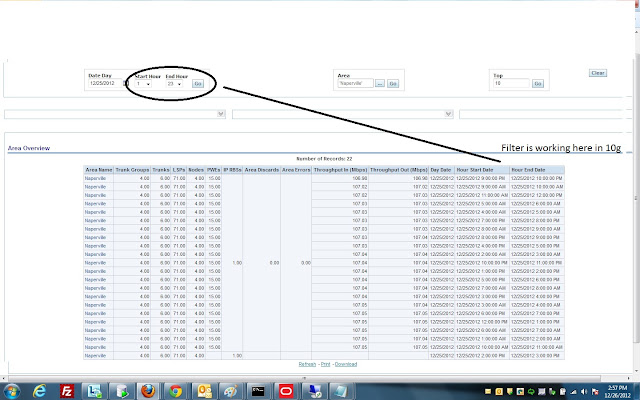The height and width of the screenshot is (400, 640).
Task: Open the red Oracle taskbar icon
Action: point(286,391)
